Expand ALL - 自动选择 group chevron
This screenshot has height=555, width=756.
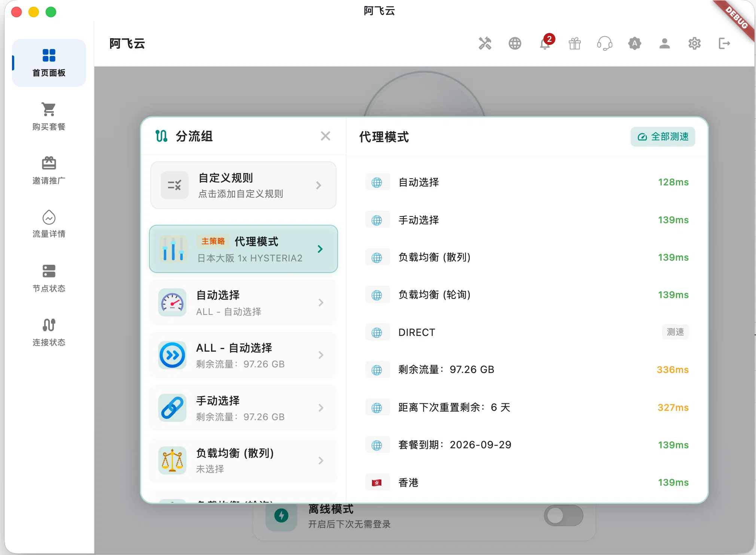click(x=321, y=355)
